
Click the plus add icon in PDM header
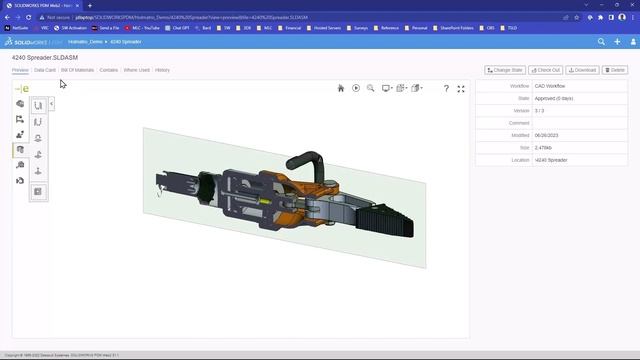click(x=617, y=42)
